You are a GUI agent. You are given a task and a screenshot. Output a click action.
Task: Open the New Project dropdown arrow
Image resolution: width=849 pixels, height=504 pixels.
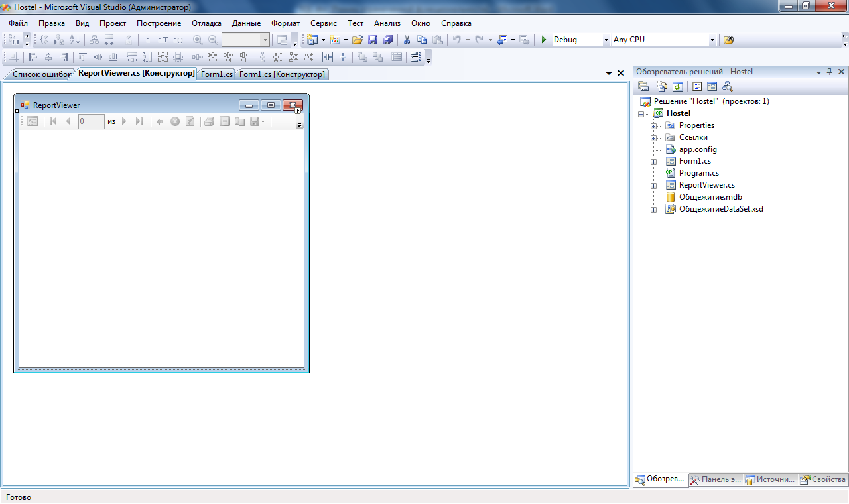click(323, 40)
